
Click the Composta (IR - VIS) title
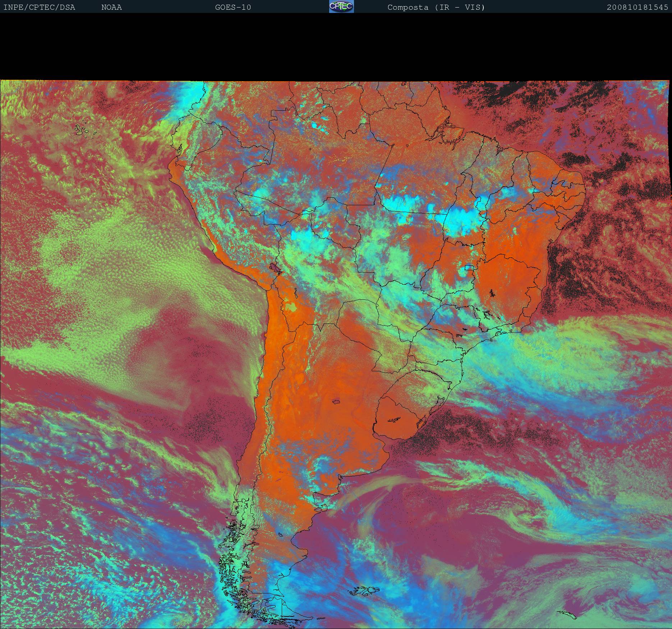pyautogui.click(x=436, y=7)
